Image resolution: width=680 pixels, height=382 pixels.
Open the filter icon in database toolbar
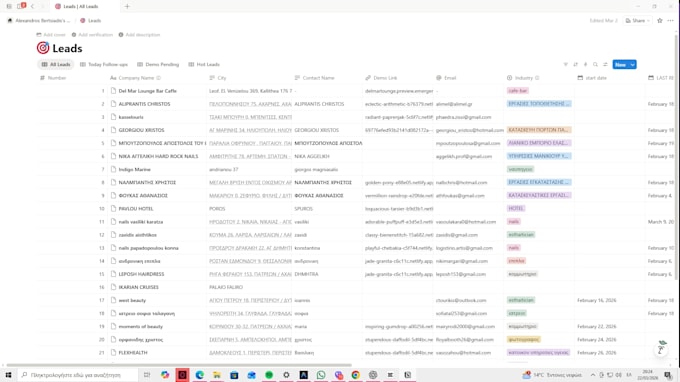(x=566, y=65)
